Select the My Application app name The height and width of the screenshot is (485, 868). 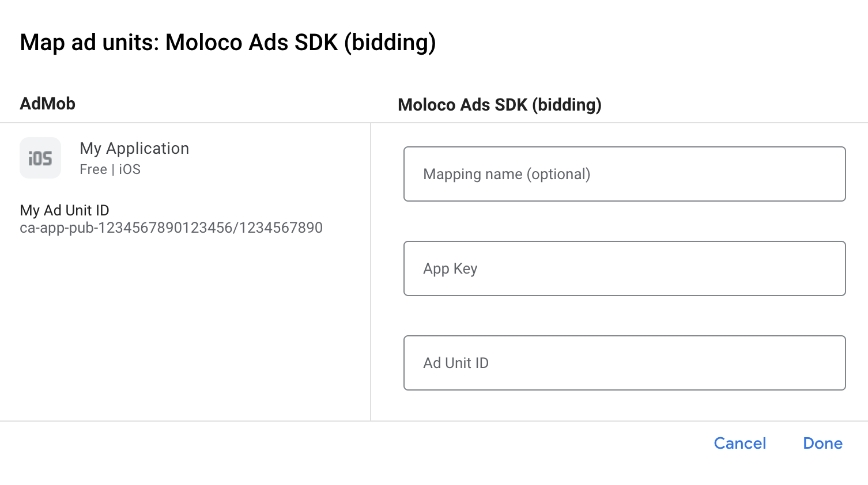pyautogui.click(x=134, y=149)
